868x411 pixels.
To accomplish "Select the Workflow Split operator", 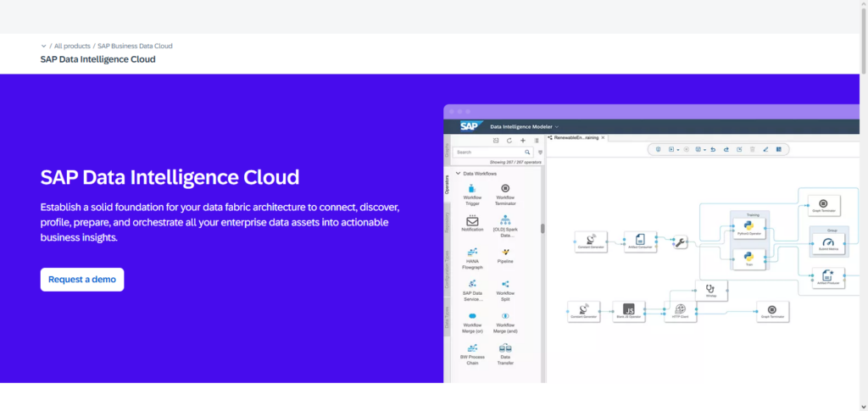I will [505, 291].
